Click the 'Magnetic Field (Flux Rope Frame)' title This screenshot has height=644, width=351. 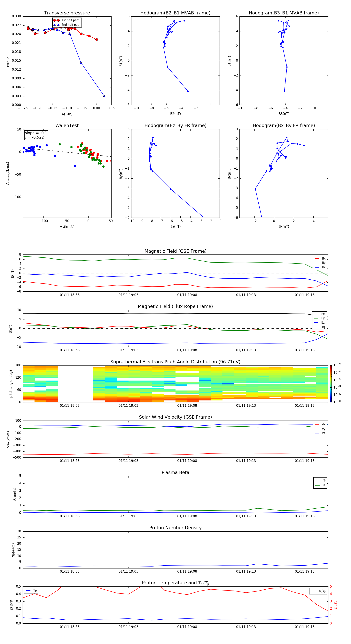(175, 307)
